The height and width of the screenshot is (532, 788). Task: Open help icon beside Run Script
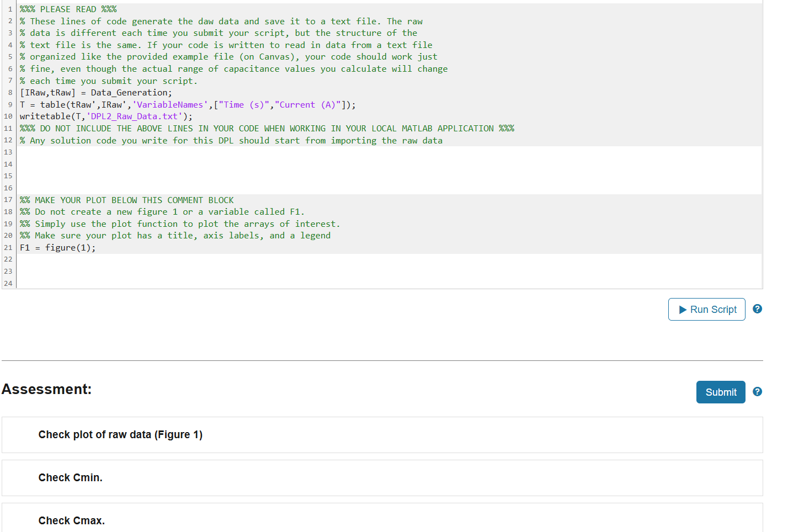(x=758, y=309)
